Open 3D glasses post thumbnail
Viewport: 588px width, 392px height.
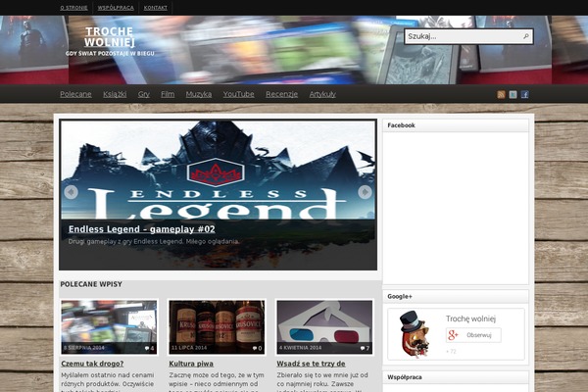[324, 327]
